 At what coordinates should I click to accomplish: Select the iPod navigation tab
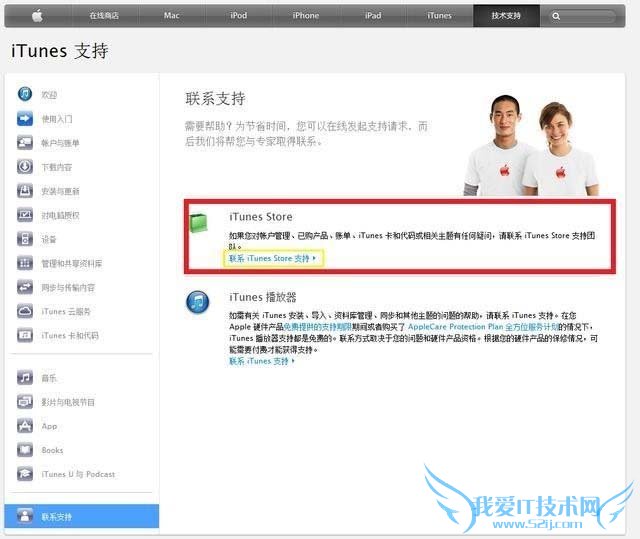[238, 16]
